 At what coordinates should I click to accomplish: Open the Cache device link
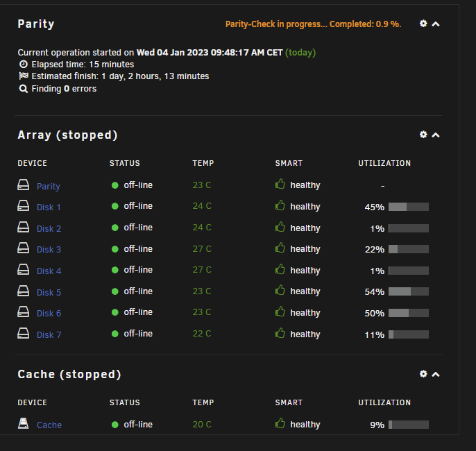pyautogui.click(x=49, y=425)
